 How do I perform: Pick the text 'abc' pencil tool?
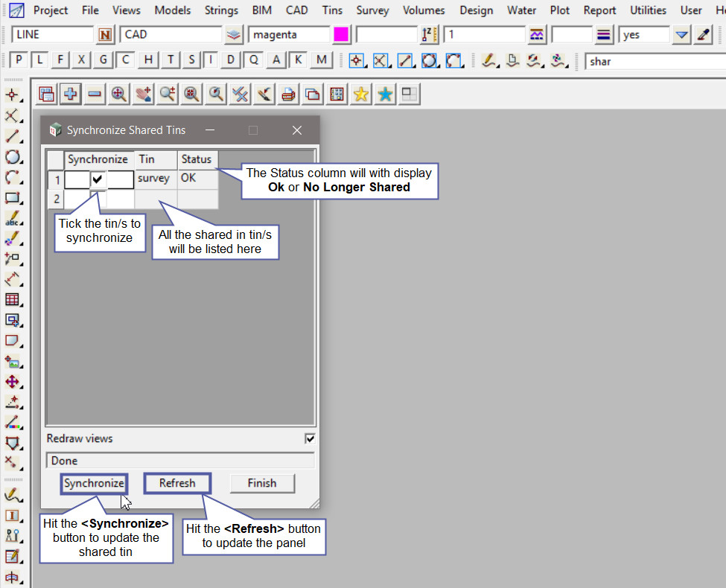[13, 219]
